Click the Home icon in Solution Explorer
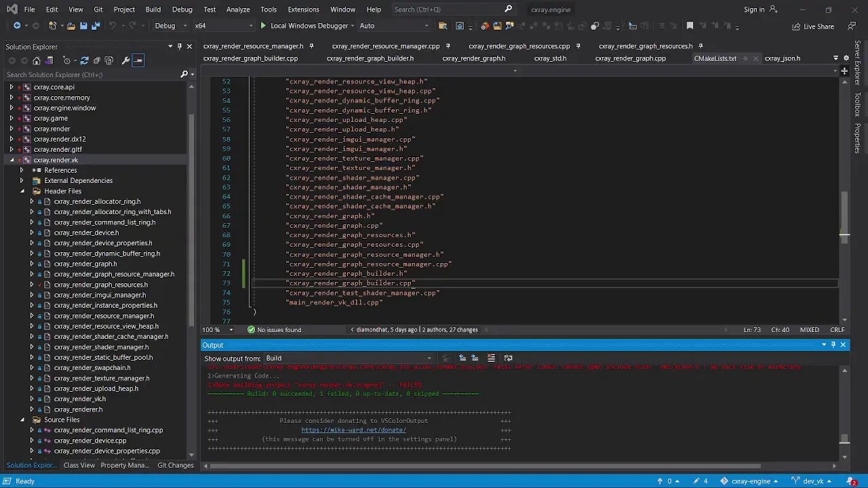Image resolution: width=868 pixels, height=488 pixels. point(37,60)
